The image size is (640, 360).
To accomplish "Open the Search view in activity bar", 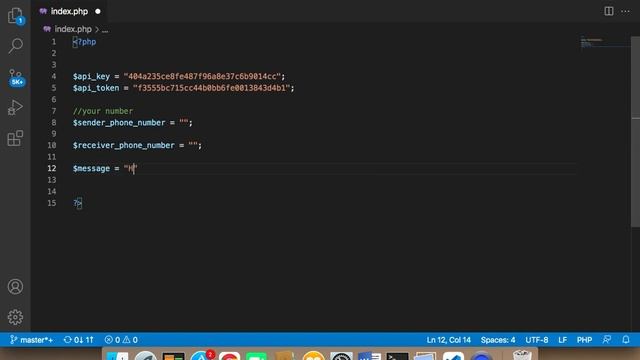I will pyautogui.click(x=16, y=46).
